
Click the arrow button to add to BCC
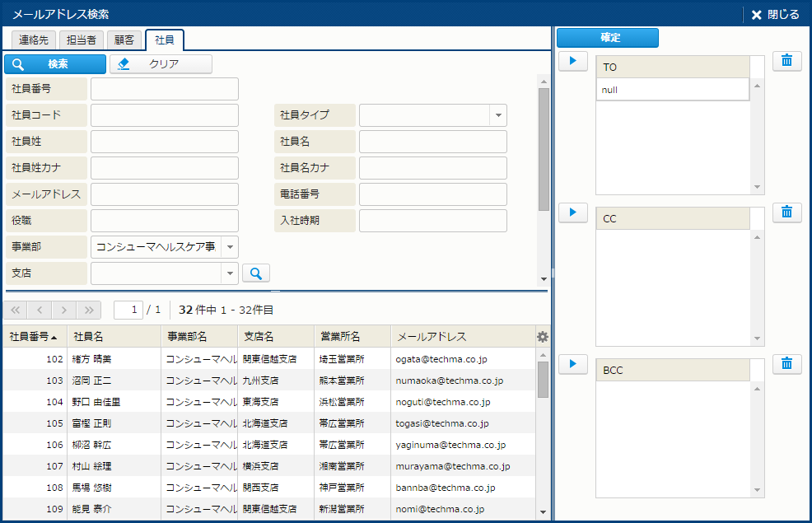point(572,363)
